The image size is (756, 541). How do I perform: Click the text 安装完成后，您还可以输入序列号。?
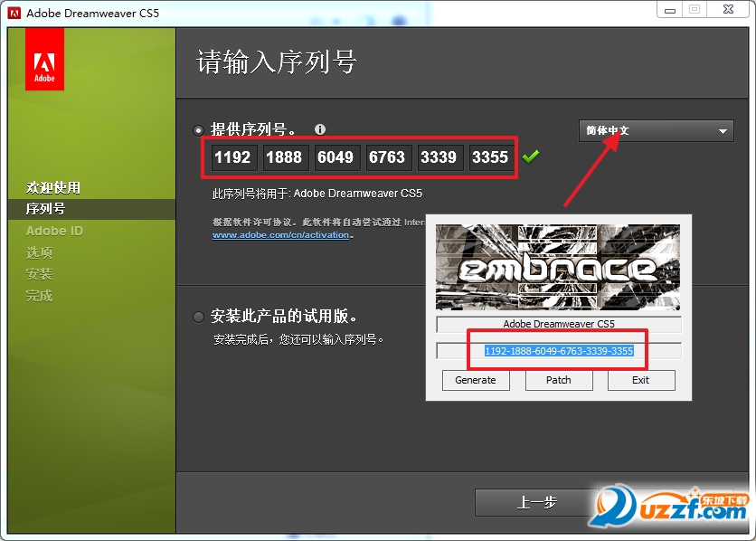[298, 339]
